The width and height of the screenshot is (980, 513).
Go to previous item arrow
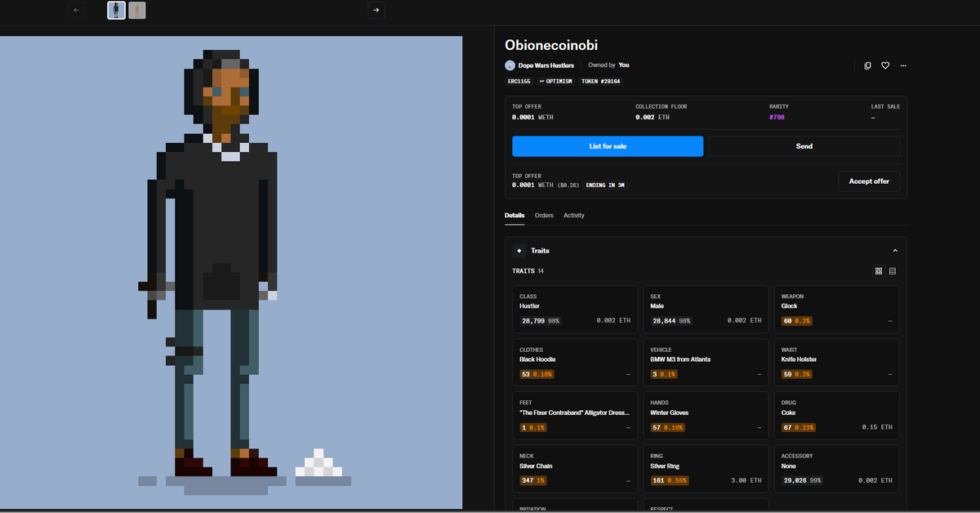click(x=77, y=10)
